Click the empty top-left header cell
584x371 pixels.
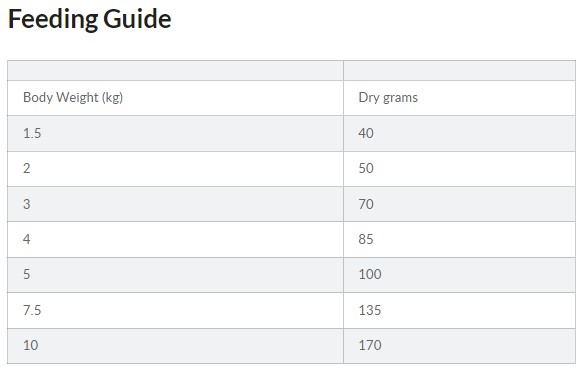point(175,70)
